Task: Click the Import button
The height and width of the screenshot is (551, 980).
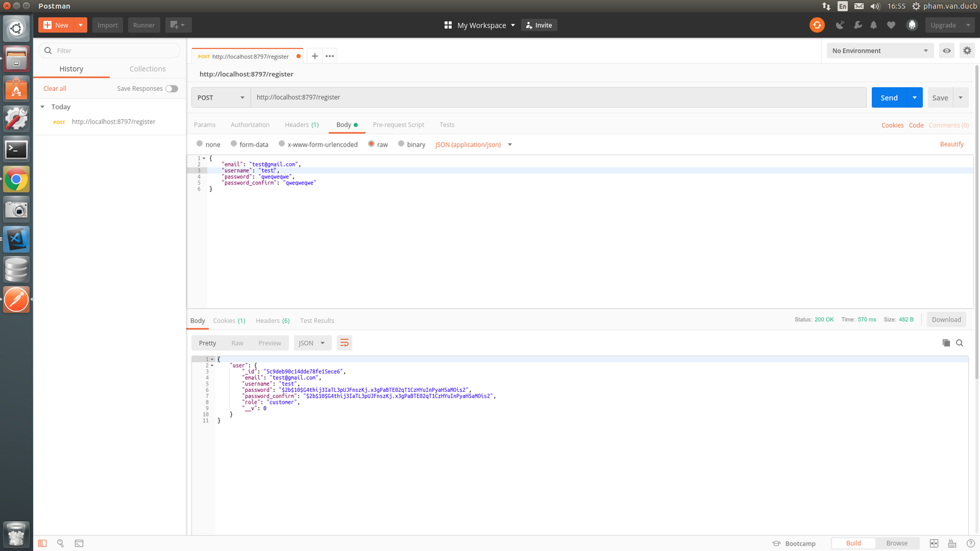Action: coord(108,25)
